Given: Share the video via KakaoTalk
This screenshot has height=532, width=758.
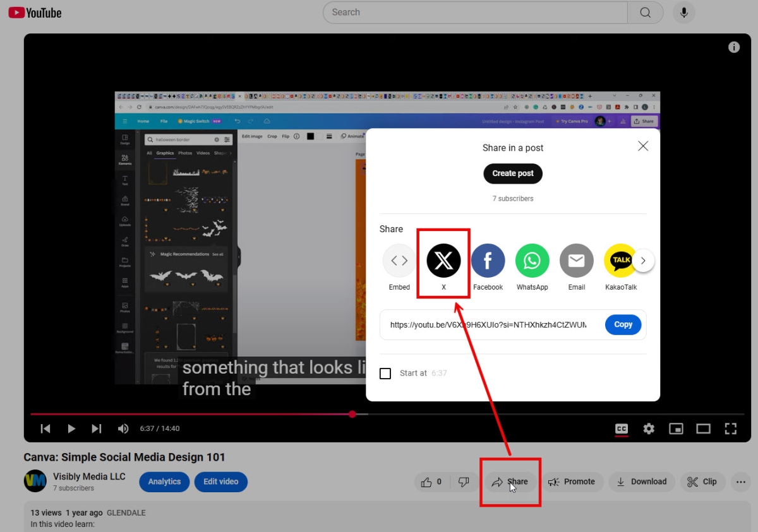Looking at the screenshot, I should [621, 268].
